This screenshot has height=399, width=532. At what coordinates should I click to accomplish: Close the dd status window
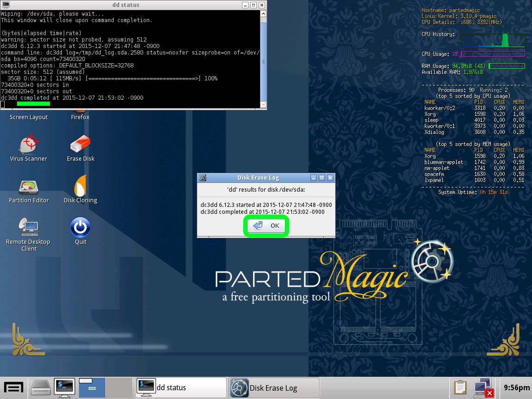pos(261,5)
